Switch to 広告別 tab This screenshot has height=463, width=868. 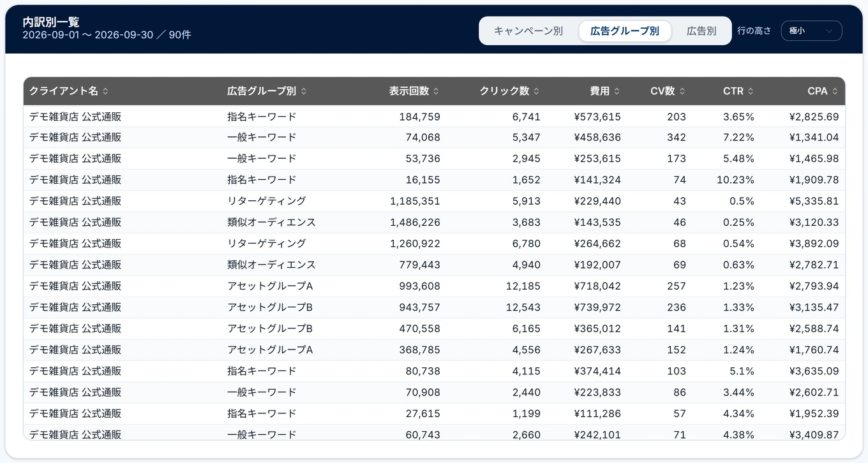tap(701, 31)
